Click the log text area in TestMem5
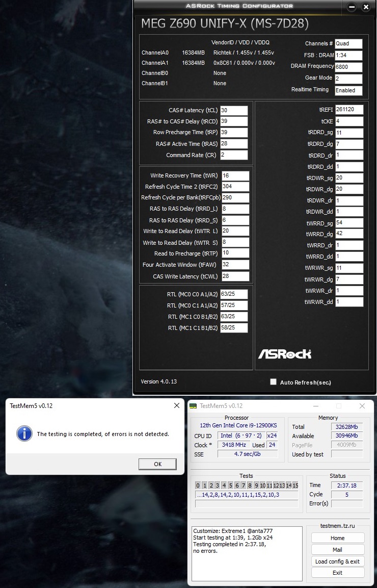The width and height of the screenshot is (377, 588). click(x=247, y=553)
